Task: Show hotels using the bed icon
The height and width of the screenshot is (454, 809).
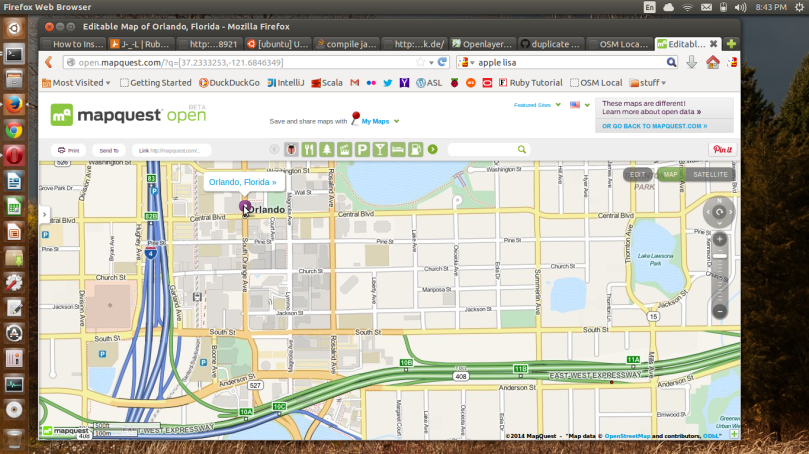Action: tap(398, 150)
